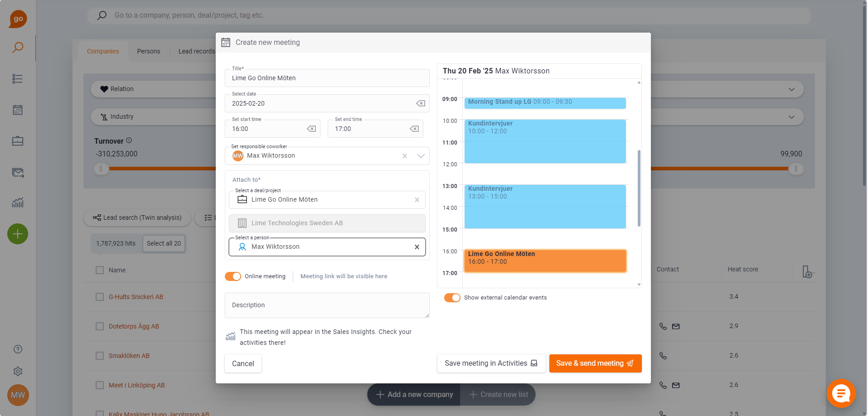The height and width of the screenshot is (416, 868).
Task: Open the deals briefcase sidebar icon
Action: (x=18, y=141)
